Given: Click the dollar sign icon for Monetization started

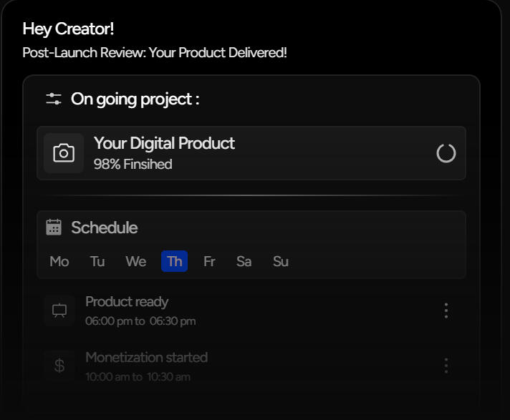Looking at the screenshot, I should pyautogui.click(x=59, y=366).
